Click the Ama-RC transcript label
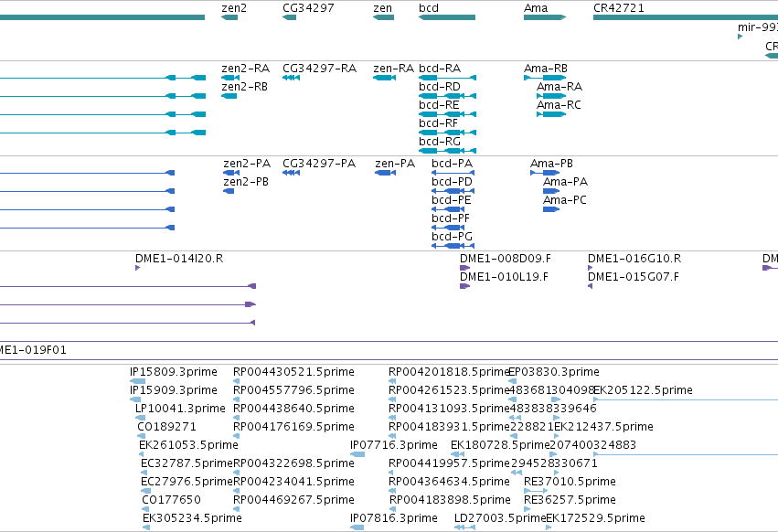 (x=559, y=105)
